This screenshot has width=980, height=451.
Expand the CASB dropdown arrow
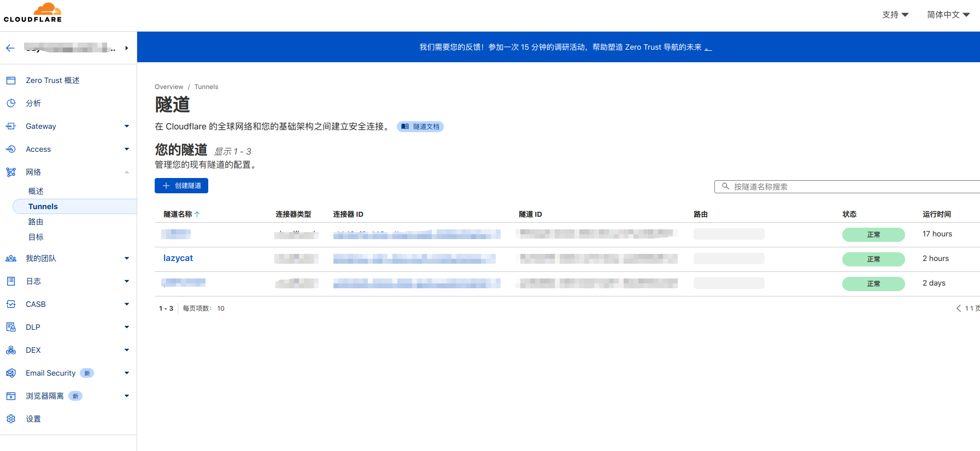pyautogui.click(x=127, y=304)
